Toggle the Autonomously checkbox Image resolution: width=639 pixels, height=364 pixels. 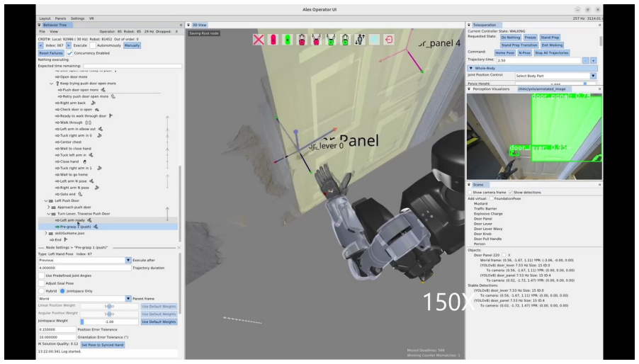93,45
